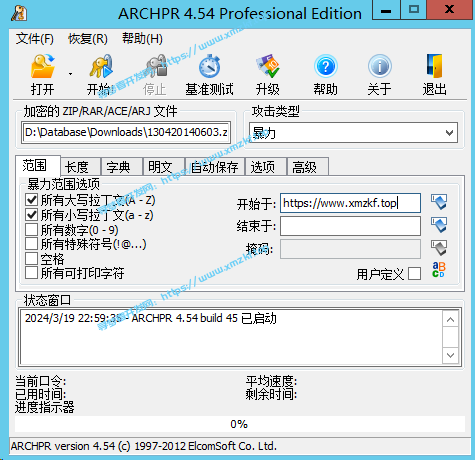Enable 所有可打印字符 checkbox
475x460 pixels.
[x=32, y=273]
